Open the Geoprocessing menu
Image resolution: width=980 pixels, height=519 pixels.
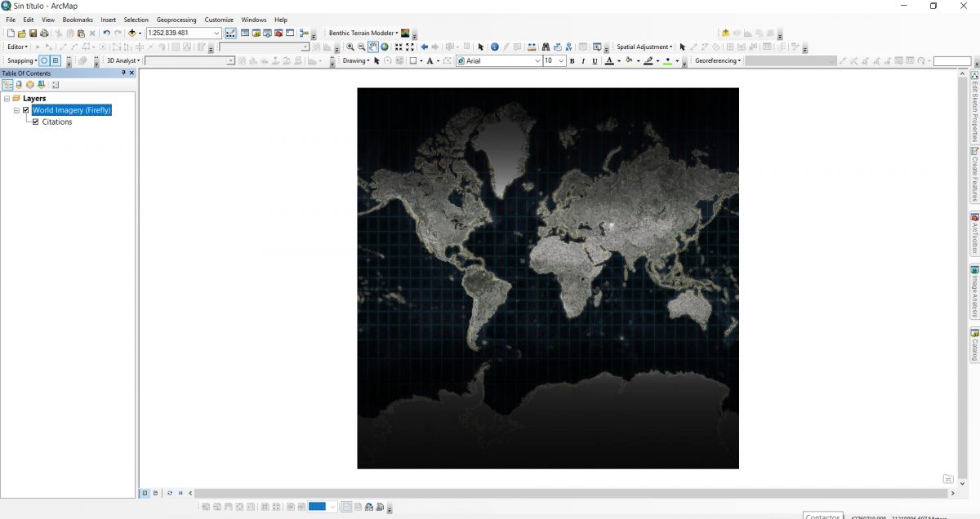point(176,19)
